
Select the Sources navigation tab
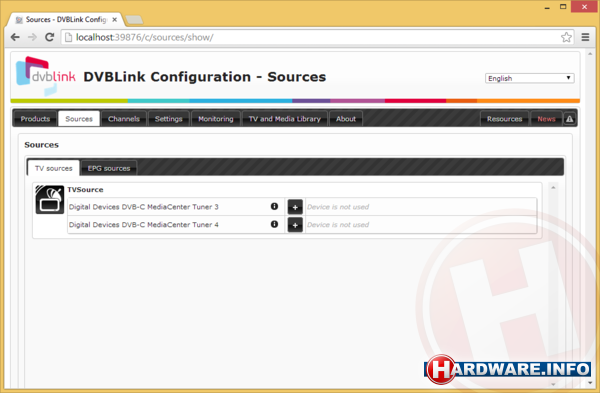coord(79,119)
